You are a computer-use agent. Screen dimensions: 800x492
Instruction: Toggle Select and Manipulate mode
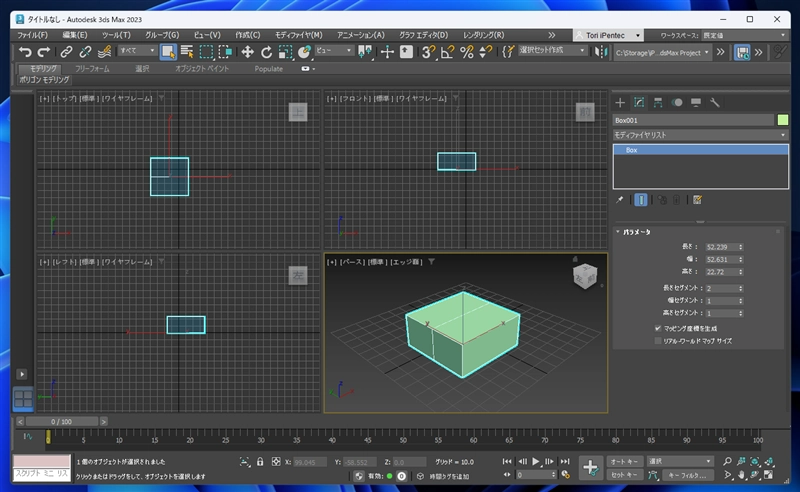tap(387, 52)
